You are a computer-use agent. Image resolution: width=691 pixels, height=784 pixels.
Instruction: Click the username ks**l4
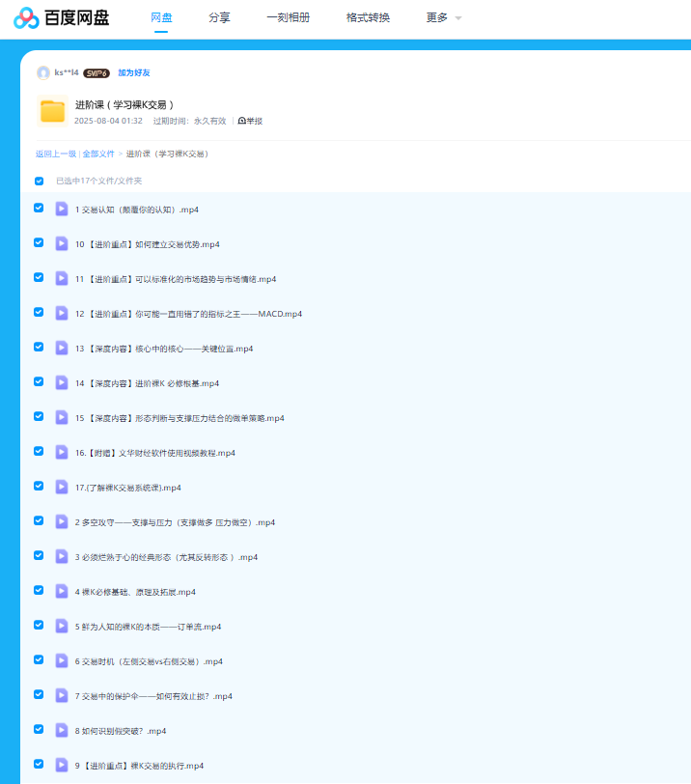click(67, 73)
